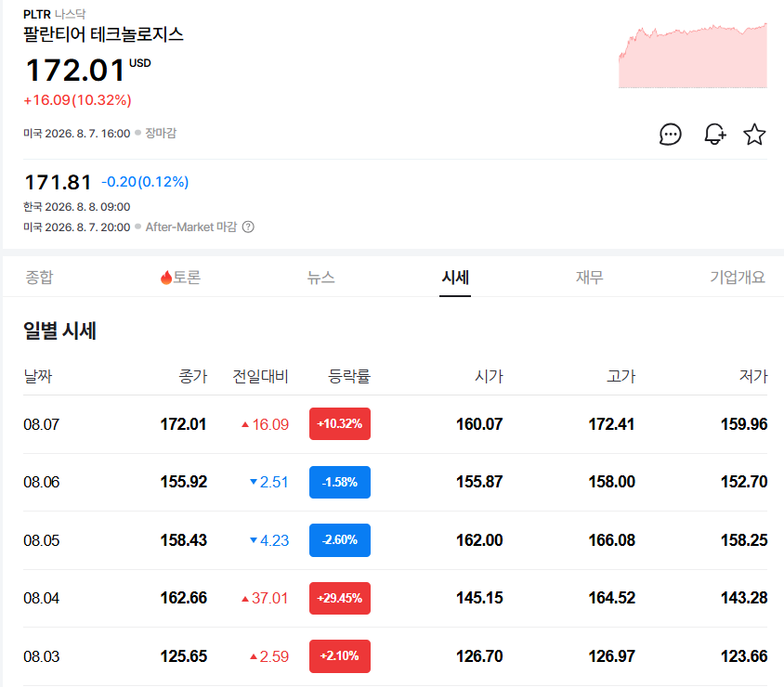The image size is (784, 687).
Task: Switch to the 종합 tab
Action: 39,277
